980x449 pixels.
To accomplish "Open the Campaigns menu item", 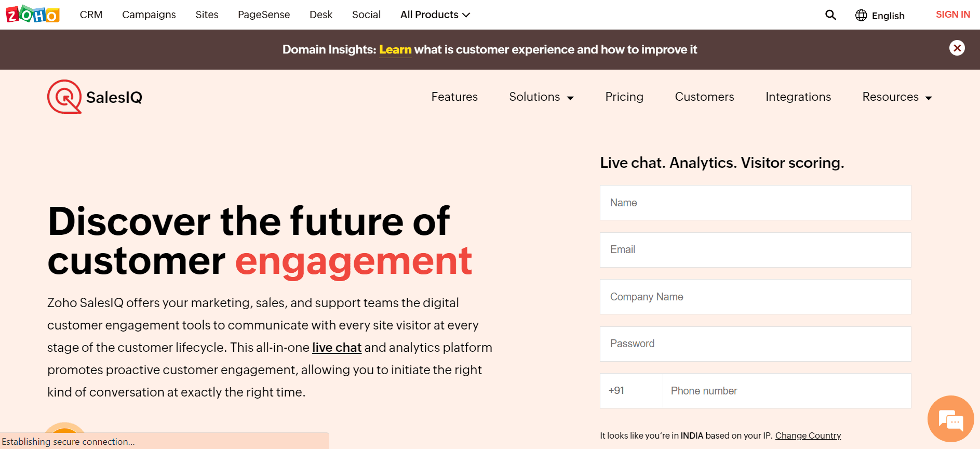I will [x=149, y=15].
